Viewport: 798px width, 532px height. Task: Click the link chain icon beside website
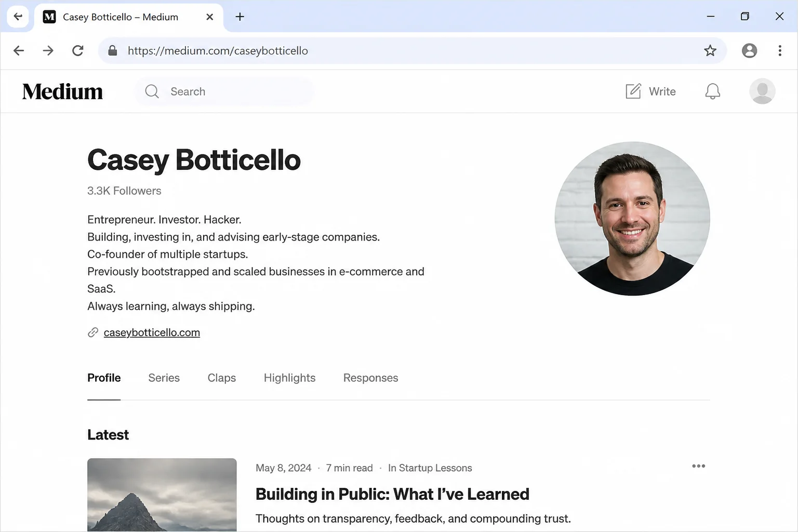coord(93,332)
